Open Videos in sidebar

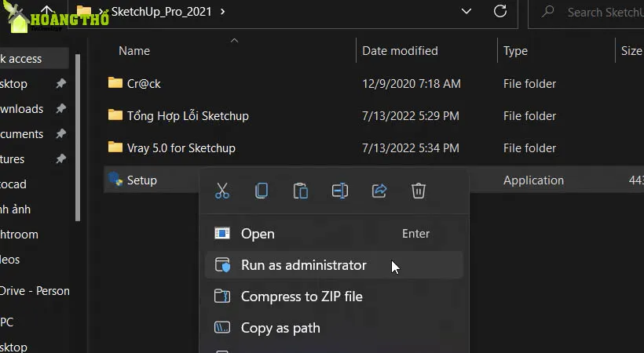click(x=10, y=260)
